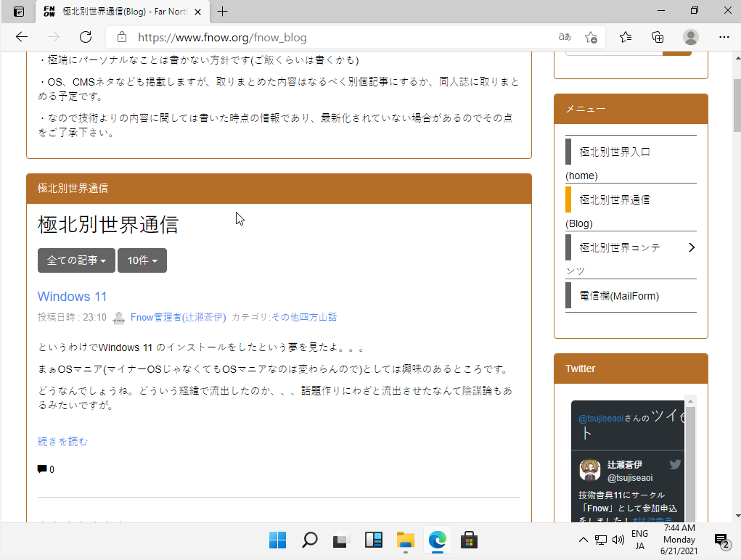Expand the 極北別世界コンテンツ submenu arrow

tap(691, 247)
